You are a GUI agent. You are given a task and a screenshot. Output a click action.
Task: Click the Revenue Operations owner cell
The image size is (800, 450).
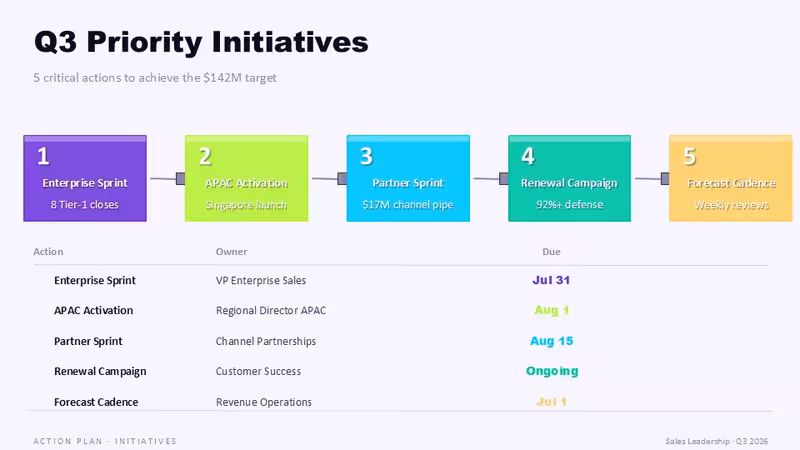coord(264,402)
